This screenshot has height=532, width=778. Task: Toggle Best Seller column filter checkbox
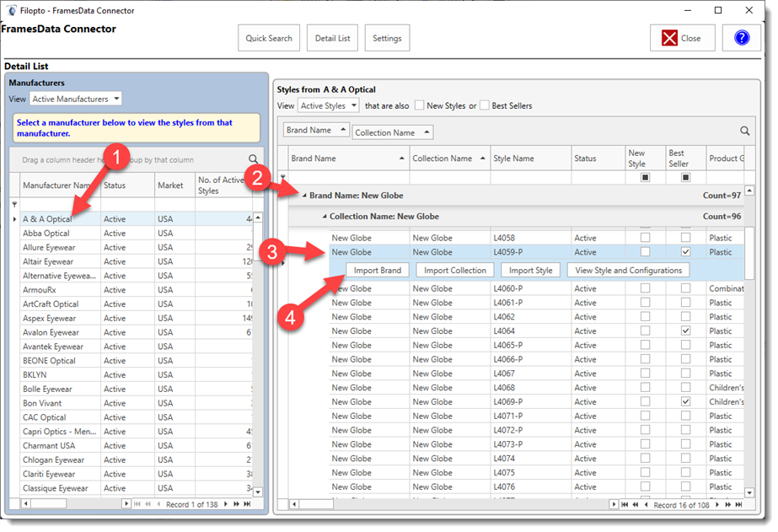pyautogui.click(x=685, y=177)
